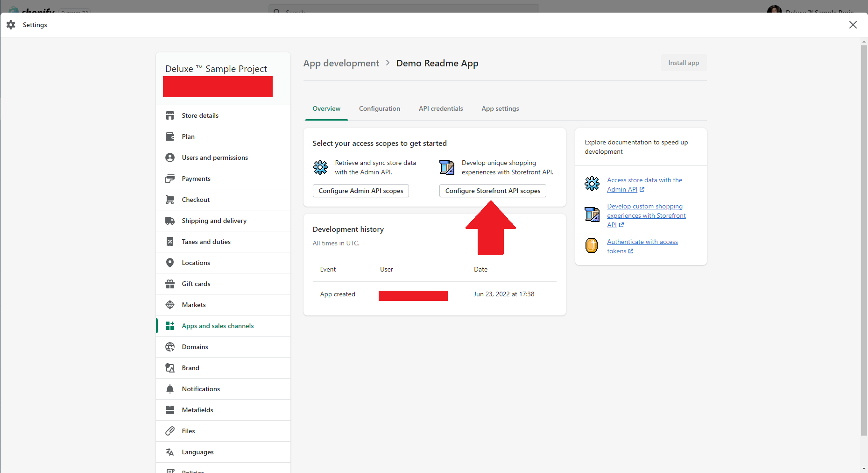Open Locations settings
The width and height of the screenshot is (868, 473).
[x=223, y=263]
